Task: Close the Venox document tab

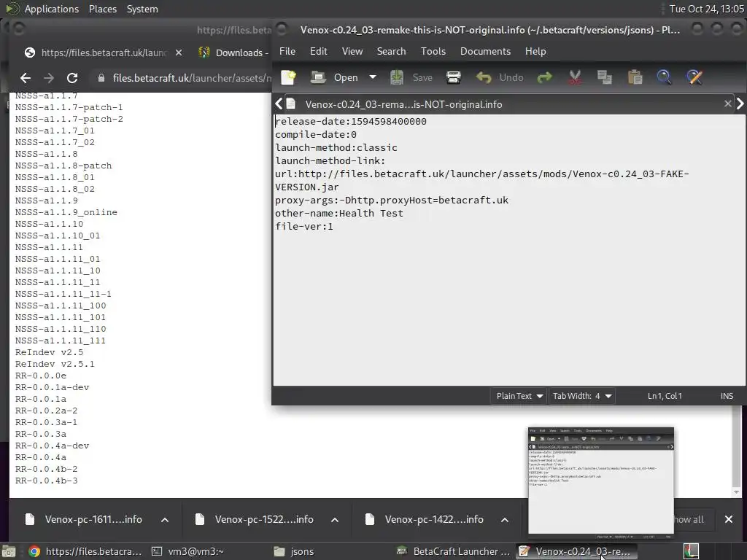Action: point(727,104)
